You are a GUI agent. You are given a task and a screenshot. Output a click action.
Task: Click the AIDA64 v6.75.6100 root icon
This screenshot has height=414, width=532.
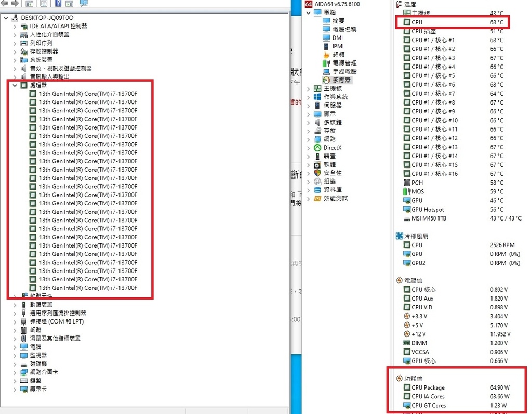pyautogui.click(x=309, y=4)
